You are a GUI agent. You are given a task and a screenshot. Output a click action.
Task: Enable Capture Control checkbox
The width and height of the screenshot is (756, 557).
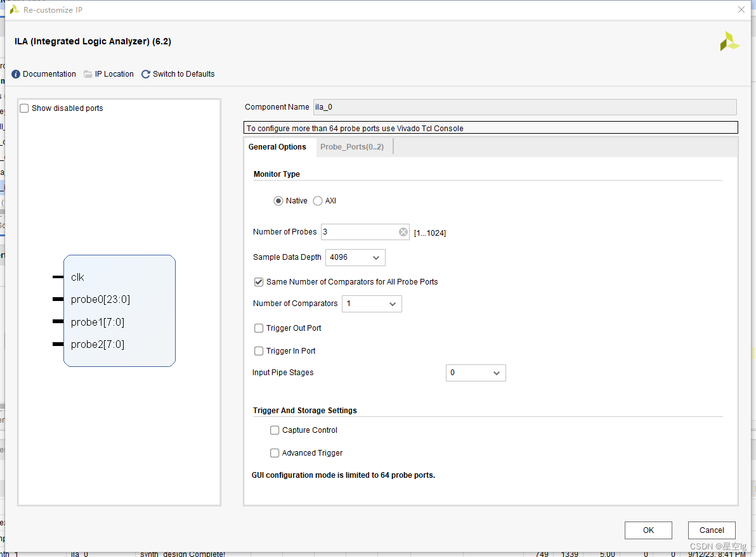pyautogui.click(x=275, y=430)
